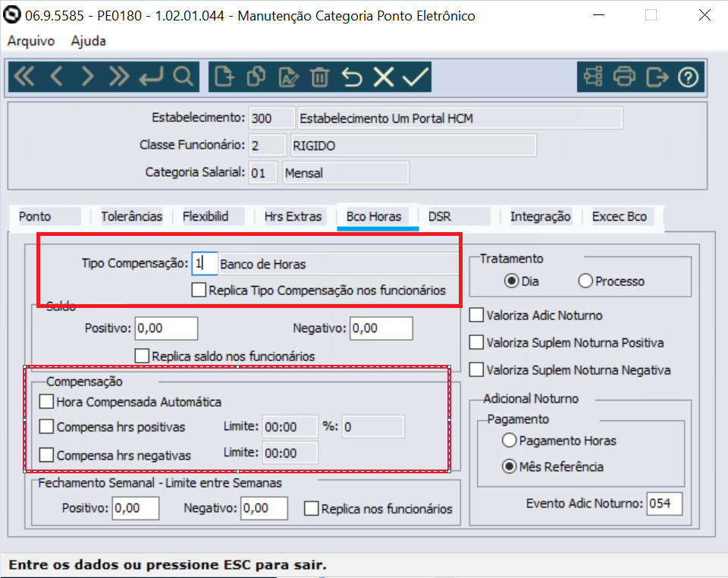Cancel editing with the X toolbar icon
Viewport: 728px width, 578px height.
(384, 77)
